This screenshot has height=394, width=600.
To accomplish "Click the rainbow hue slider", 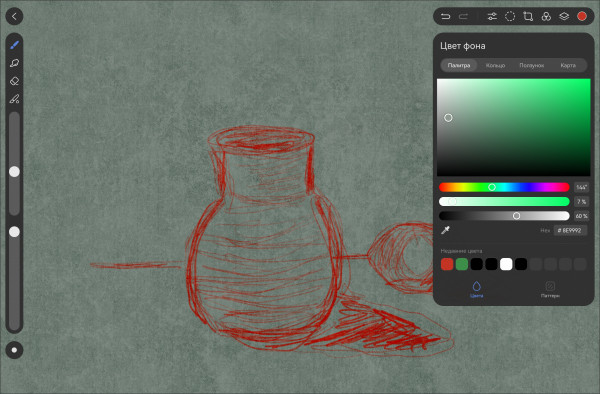I will [504, 187].
